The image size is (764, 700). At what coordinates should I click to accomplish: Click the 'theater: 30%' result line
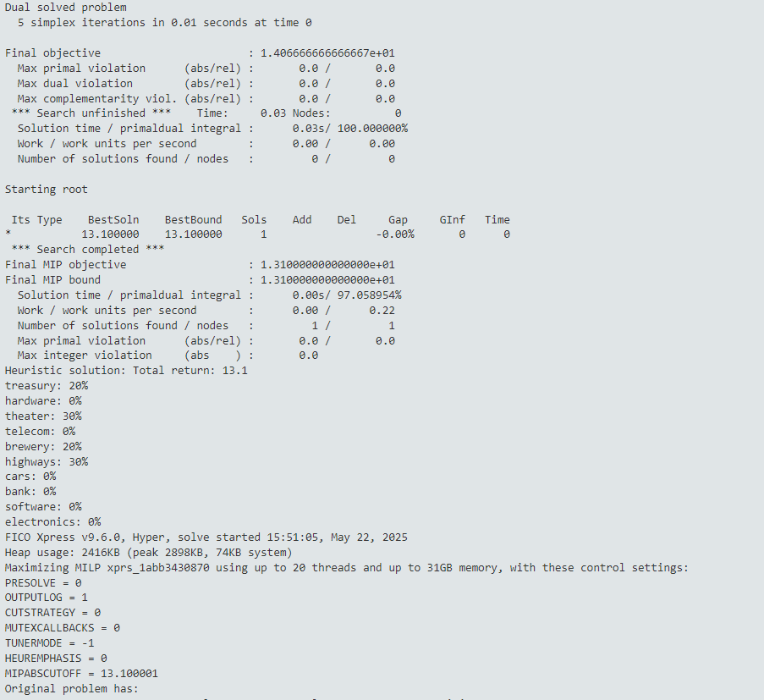(x=43, y=416)
